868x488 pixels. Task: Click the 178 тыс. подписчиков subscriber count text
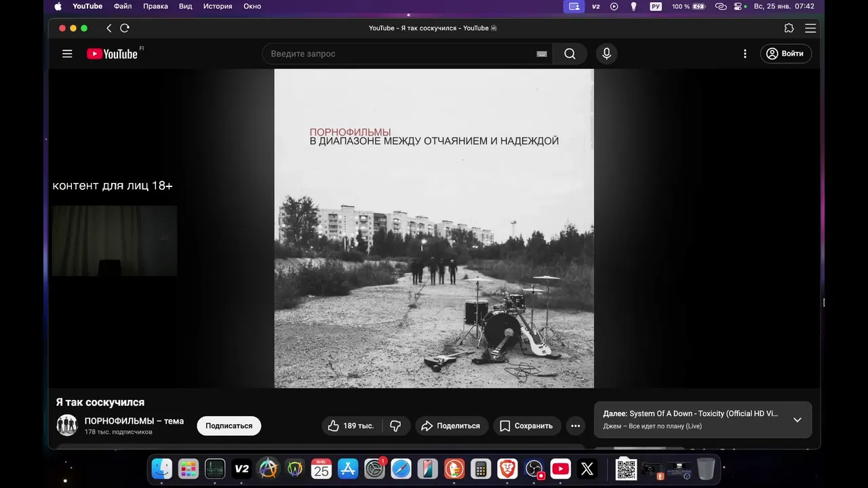pos(119,432)
